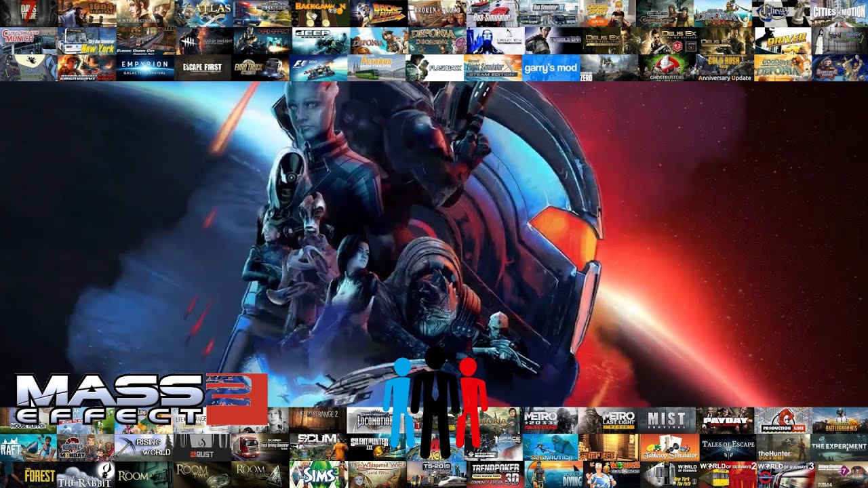Open The Night of the Rabbit tile
Viewport: 868px width, 488px height.
pos(87,474)
